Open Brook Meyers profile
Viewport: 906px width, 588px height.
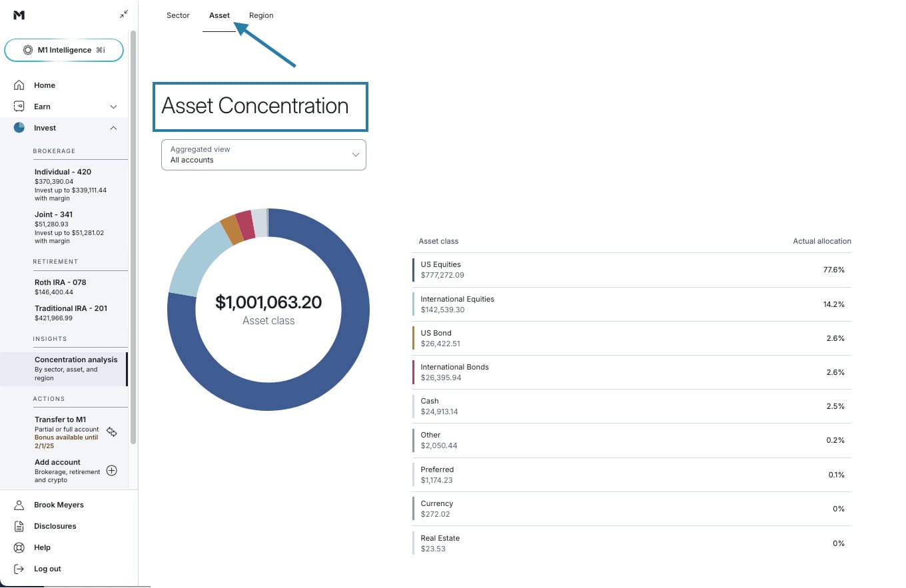pos(59,505)
